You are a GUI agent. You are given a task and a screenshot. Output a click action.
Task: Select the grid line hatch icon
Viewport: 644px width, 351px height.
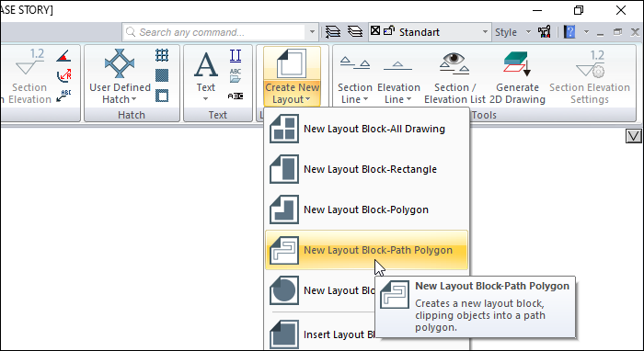[162, 55]
